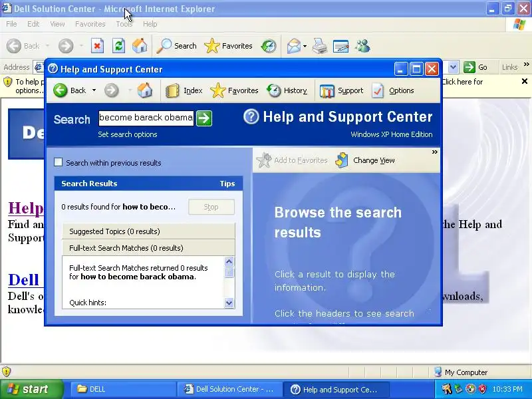
Task: Click the red security shield tray icon
Action: [x=482, y=389]
